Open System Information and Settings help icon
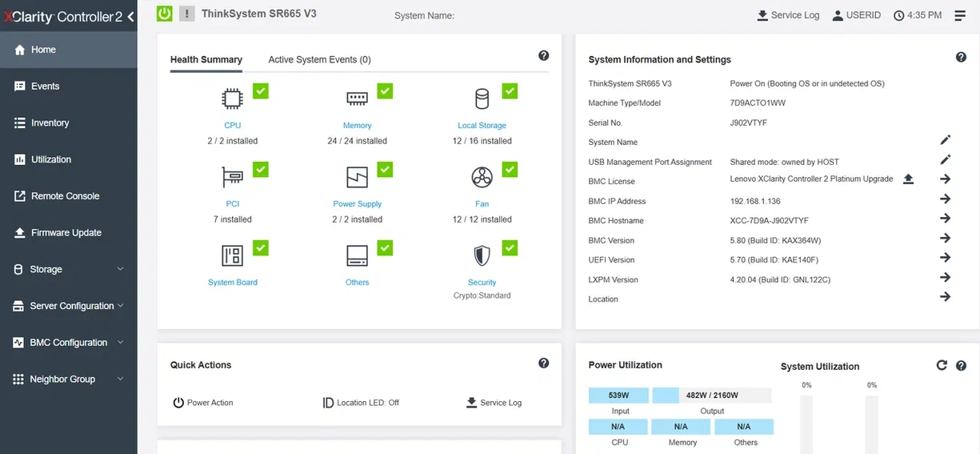This screenshot has height=454, width=980. click(x=962, y=57)
